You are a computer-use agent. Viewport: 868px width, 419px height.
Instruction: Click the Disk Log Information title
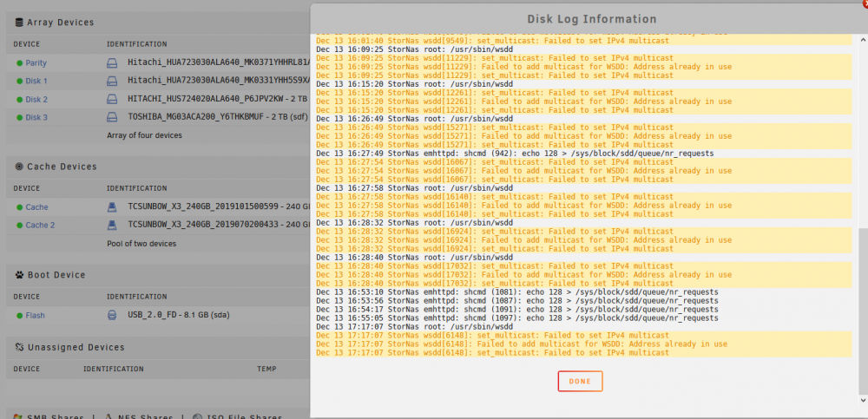592,19
